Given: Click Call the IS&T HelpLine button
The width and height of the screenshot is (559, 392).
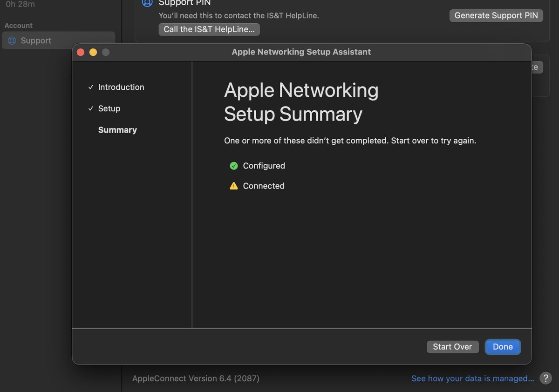Looking at the screenshot, I should [x=209, y=29].
